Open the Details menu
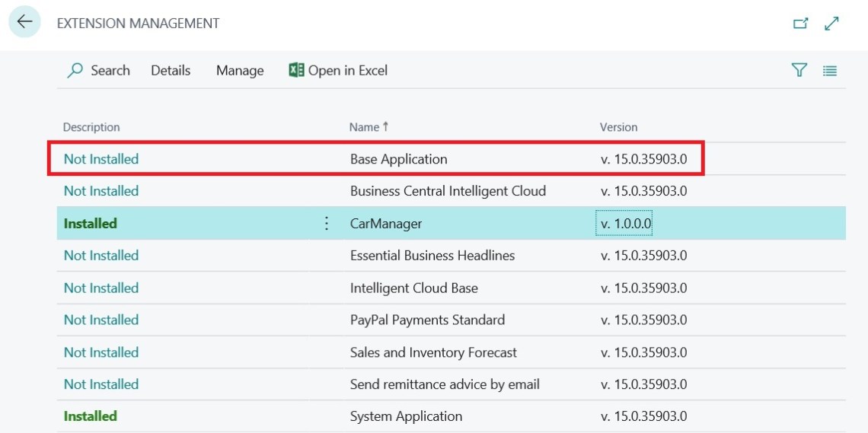 [171, 70]
